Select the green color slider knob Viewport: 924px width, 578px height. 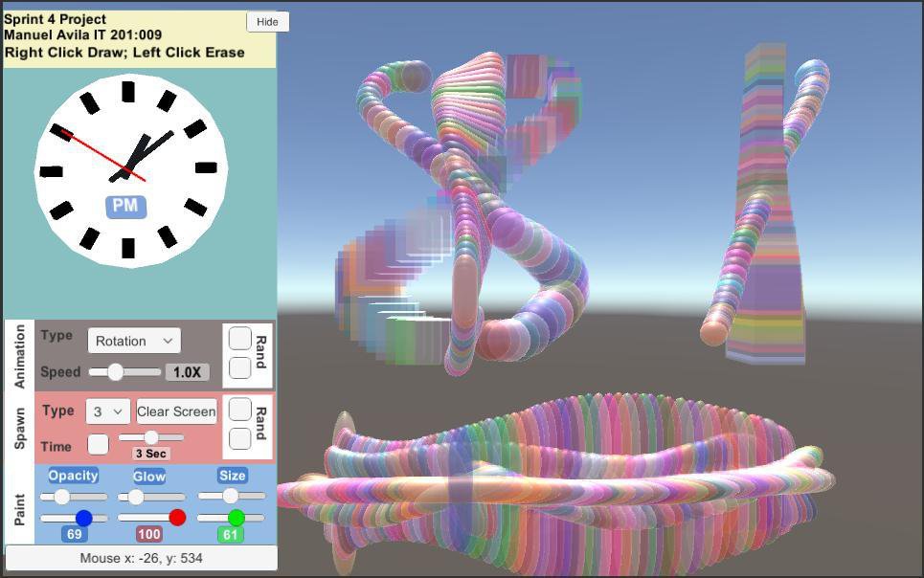(236, 518)
